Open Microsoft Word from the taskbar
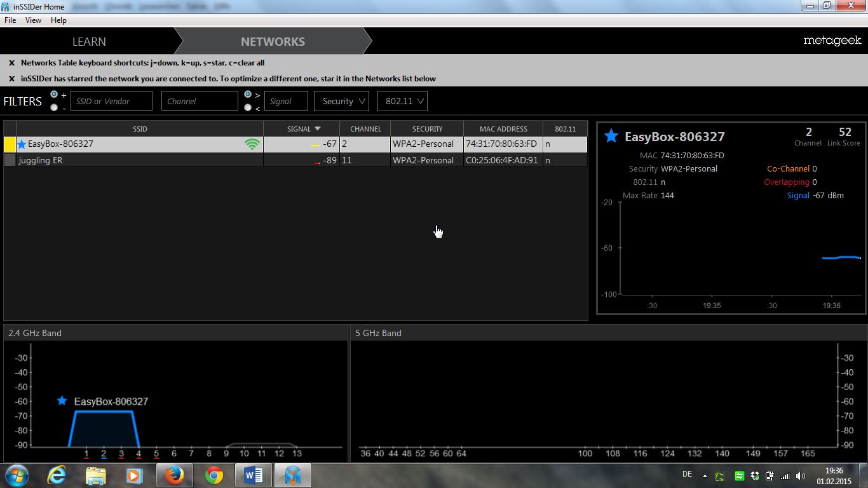This screenshot has width=868, height=488. pyautogui.click(x=253, y=475)
